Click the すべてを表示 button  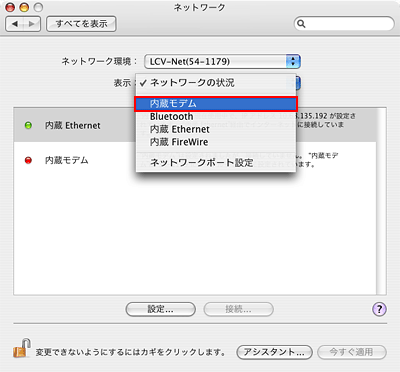[x=81, y=24]
